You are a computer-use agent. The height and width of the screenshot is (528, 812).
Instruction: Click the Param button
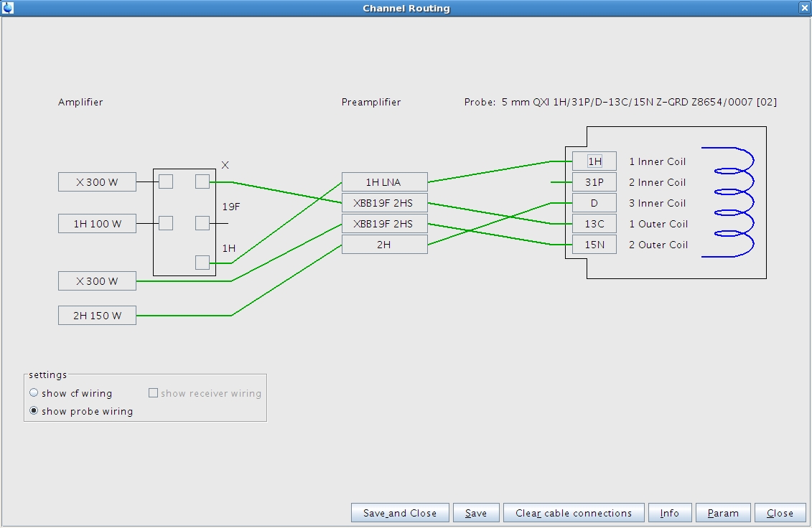coord(723,513)
